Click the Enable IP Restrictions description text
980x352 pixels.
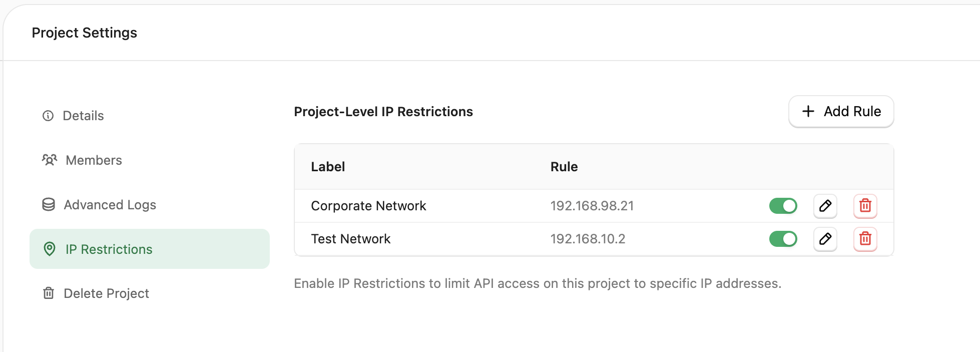(538, 283)
